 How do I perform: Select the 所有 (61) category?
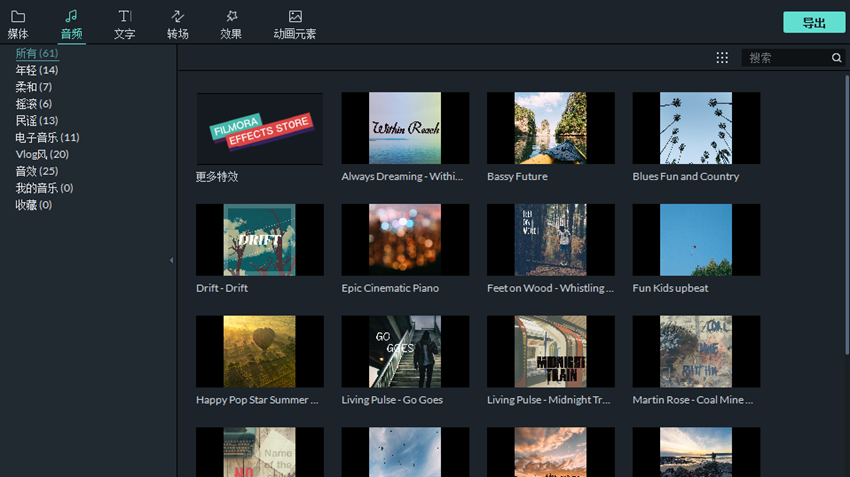point(37,53)
